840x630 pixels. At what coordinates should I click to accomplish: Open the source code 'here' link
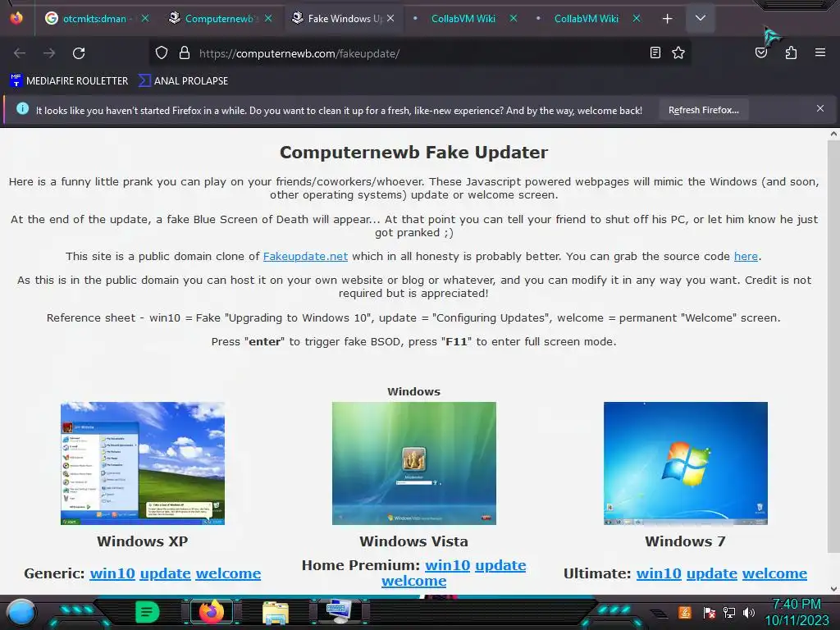(746, 256)
